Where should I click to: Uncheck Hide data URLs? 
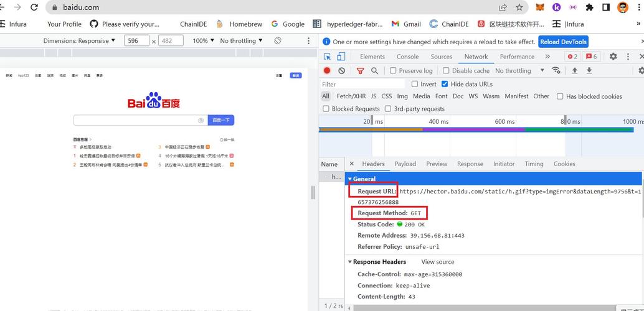coord(445,84)
